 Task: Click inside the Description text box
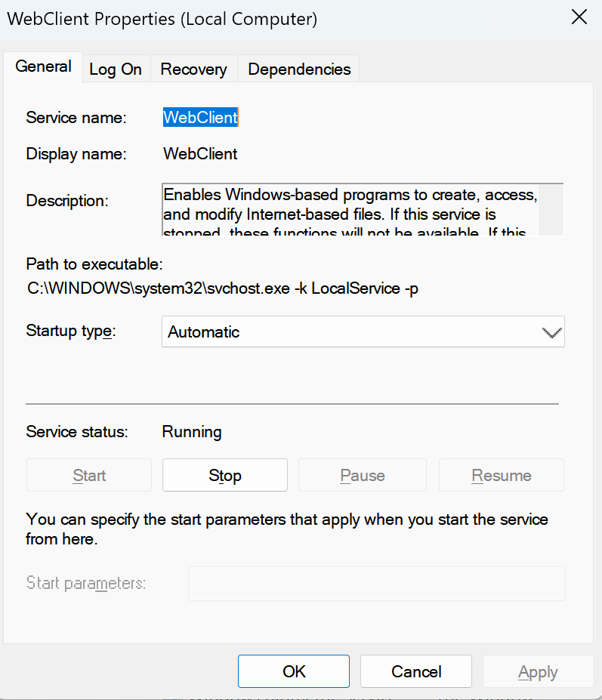tap(350, 209)
